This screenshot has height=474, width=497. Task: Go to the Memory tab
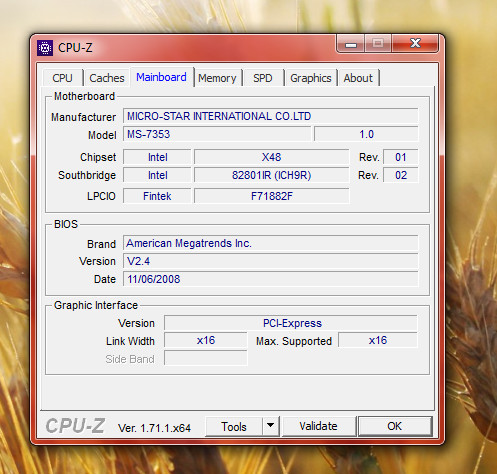click(x=217, y=78)
